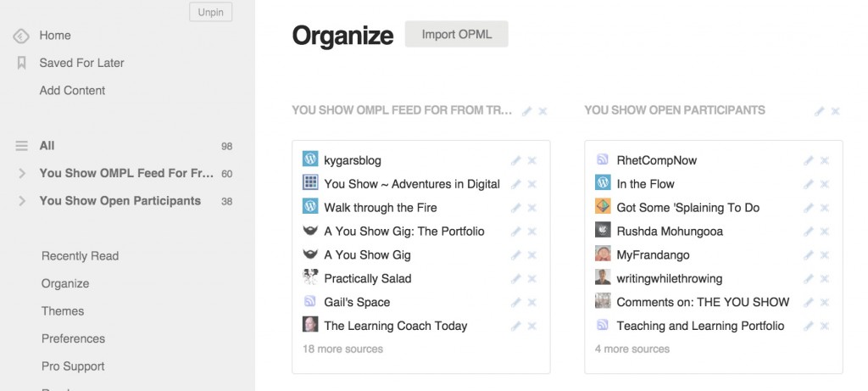Click the Rushda Mohungooa feed name
The width and height of the screenshot is (868, 391).
[x=670, y=232]
